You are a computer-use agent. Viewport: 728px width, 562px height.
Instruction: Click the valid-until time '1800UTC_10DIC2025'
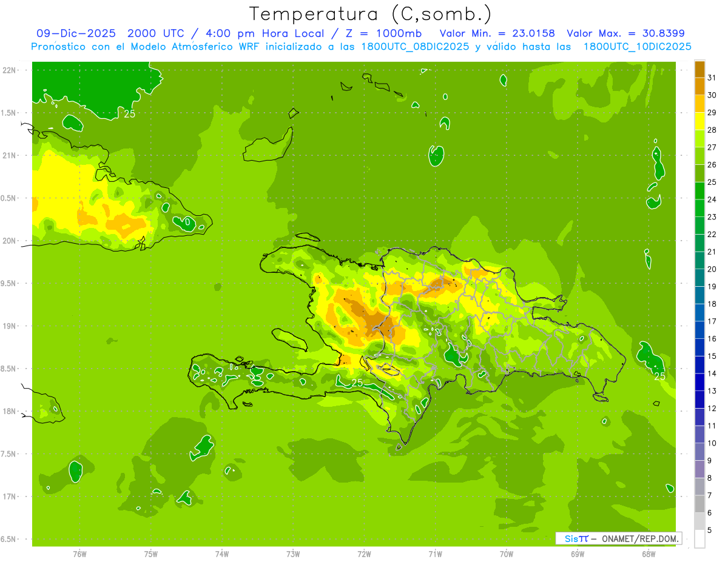point(637,47)
